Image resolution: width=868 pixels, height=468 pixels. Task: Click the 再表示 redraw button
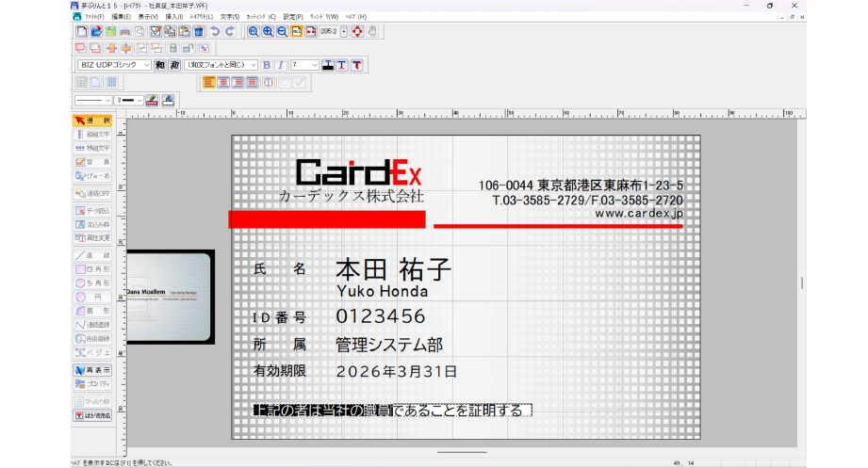[x=92, y=370]
